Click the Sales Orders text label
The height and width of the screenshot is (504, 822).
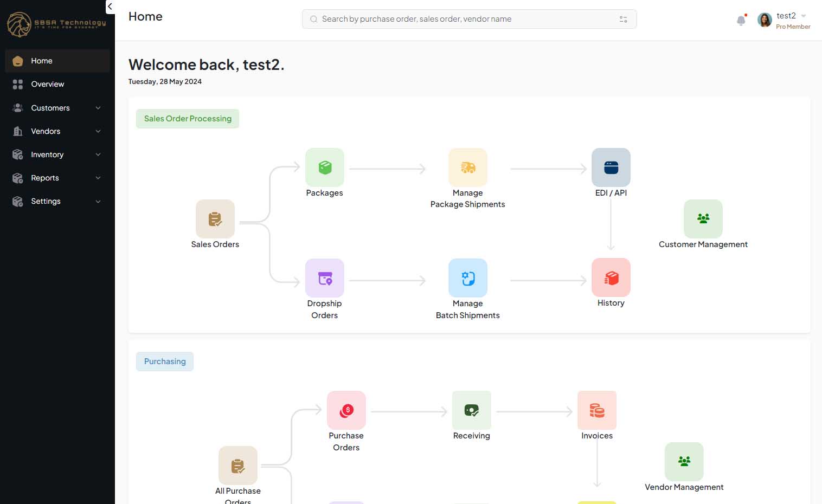coord(215,244)
